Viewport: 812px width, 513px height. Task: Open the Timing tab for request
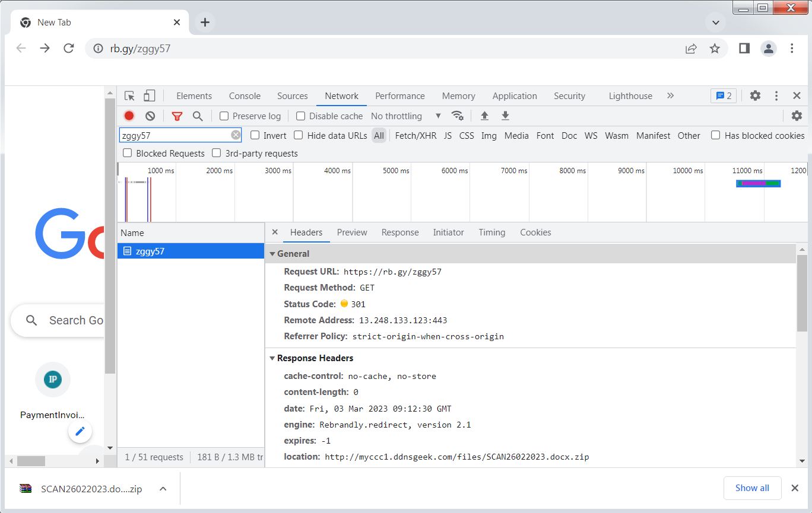(491, 232)
